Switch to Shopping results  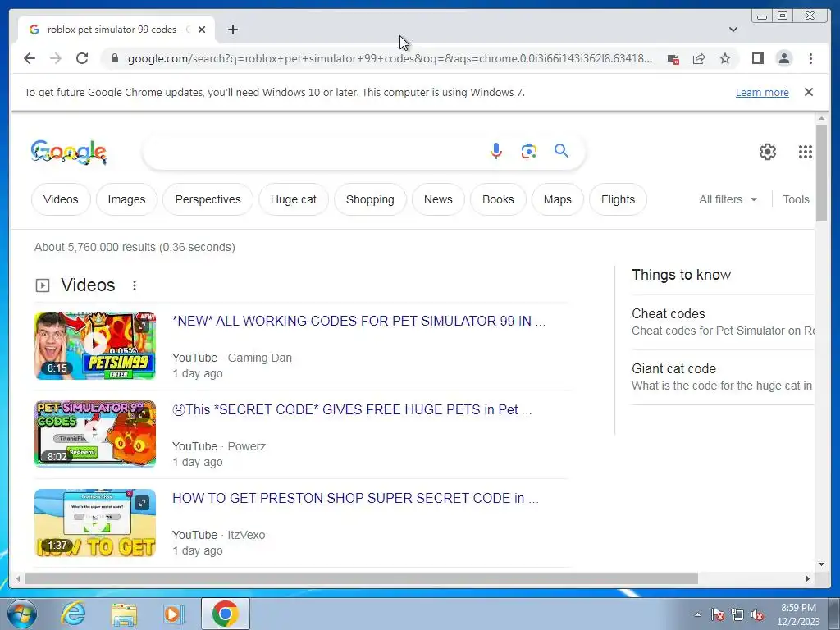[x=370, y=199]
